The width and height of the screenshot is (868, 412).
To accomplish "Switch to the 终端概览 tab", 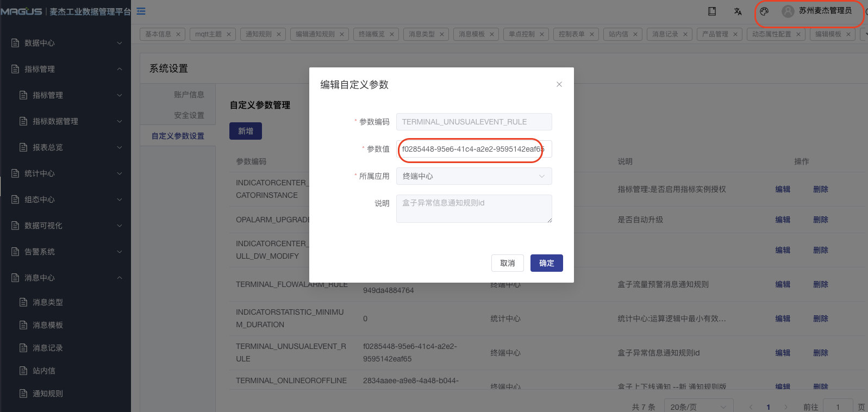I will tap(372, 34).
